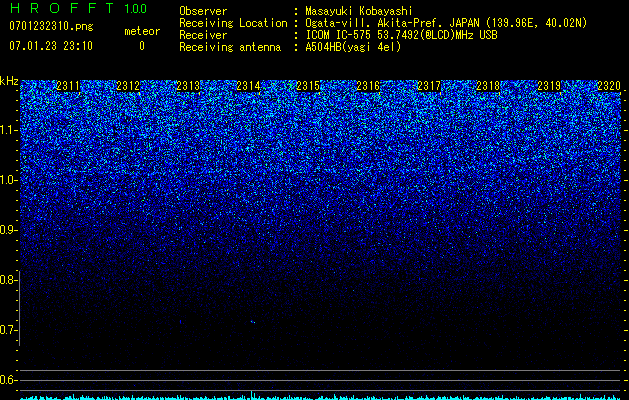Screen dimensions: 629x400
Task: Click the 2320 time marker
Action: 609,85
